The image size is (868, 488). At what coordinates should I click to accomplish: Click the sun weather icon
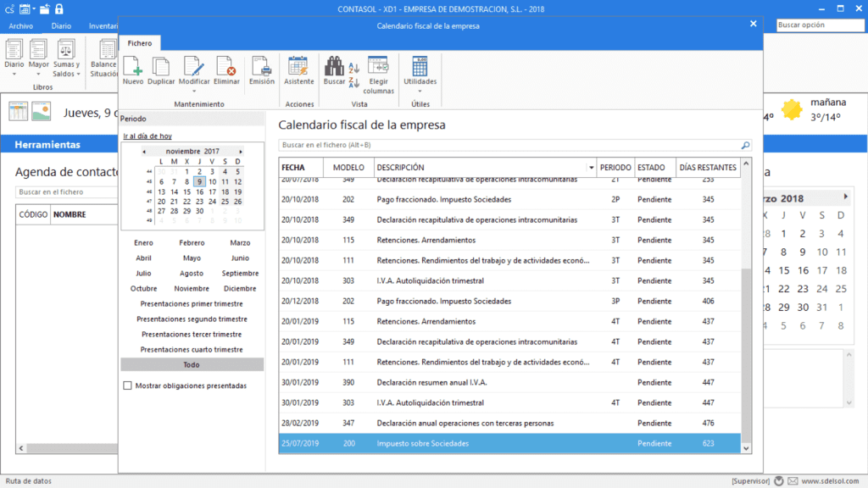(792, 109)
